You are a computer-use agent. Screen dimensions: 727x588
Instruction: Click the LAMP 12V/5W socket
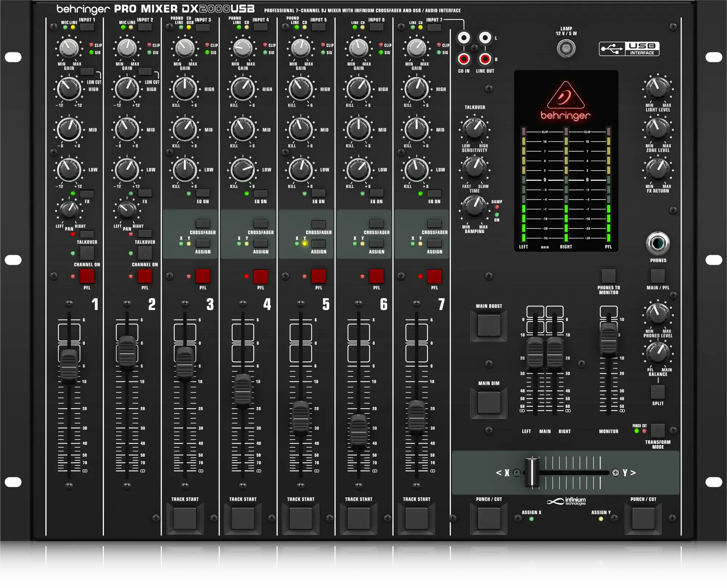(566, 47)
